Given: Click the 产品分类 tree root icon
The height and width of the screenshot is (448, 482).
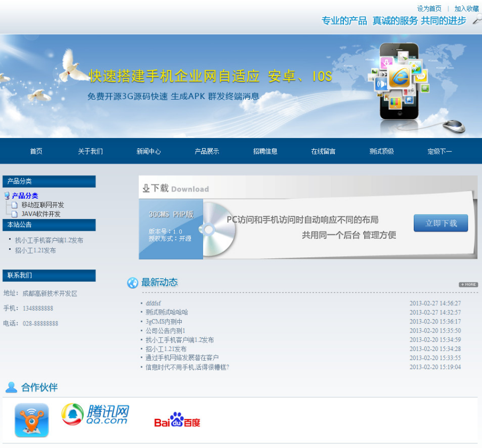Looking at the screenshot, I should click(x=7, y=196).
